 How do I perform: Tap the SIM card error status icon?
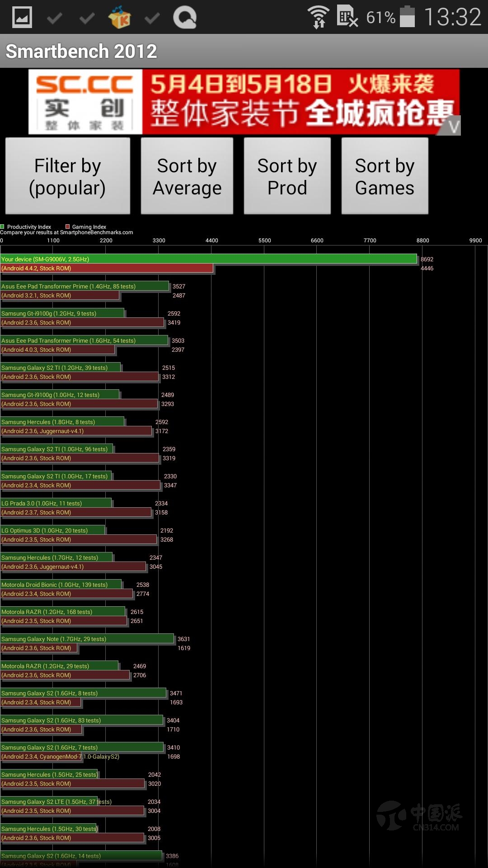coord(347,16)
